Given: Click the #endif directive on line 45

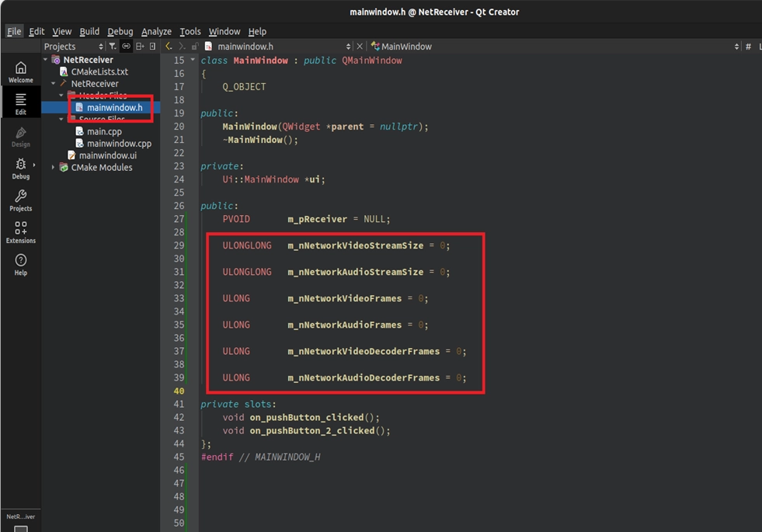Looking at the screenshot, I should click(x=217, y=457).
